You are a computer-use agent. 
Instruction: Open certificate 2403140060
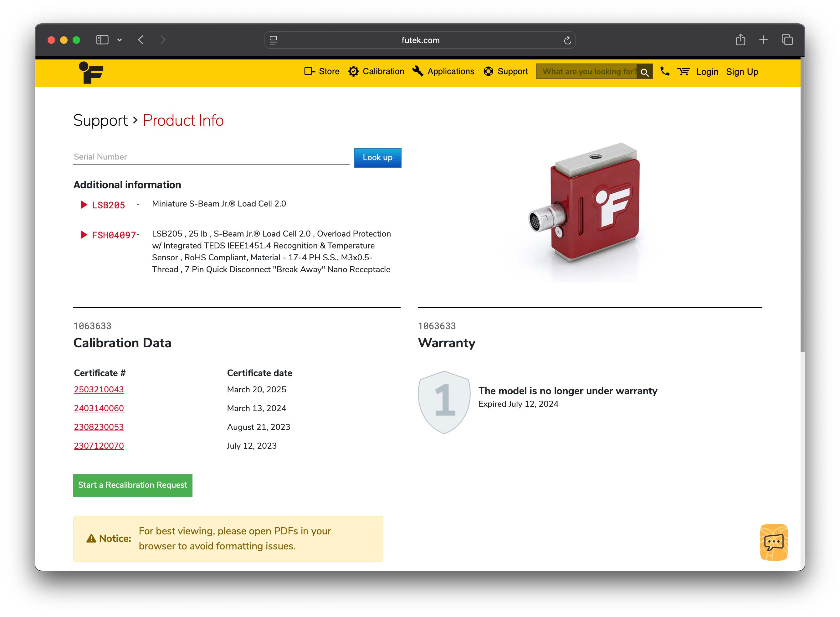(x=99, y=408)
